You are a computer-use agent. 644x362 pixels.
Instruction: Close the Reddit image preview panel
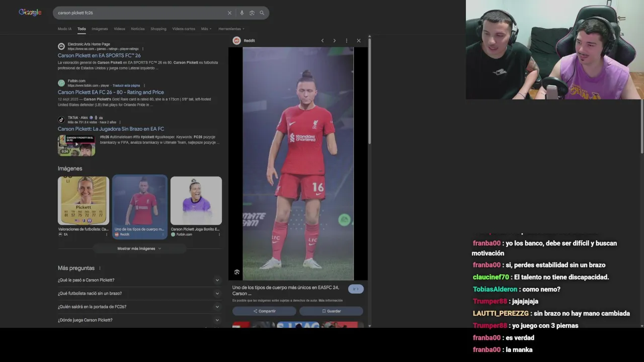pyautogui.click(x=359, y=41)
